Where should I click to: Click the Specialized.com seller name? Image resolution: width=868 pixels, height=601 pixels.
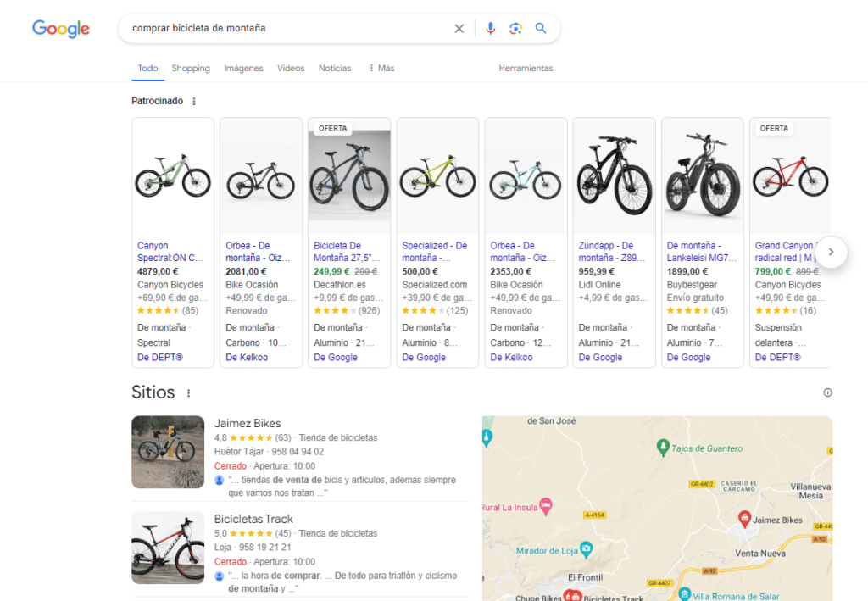click(x=435, y=285)
